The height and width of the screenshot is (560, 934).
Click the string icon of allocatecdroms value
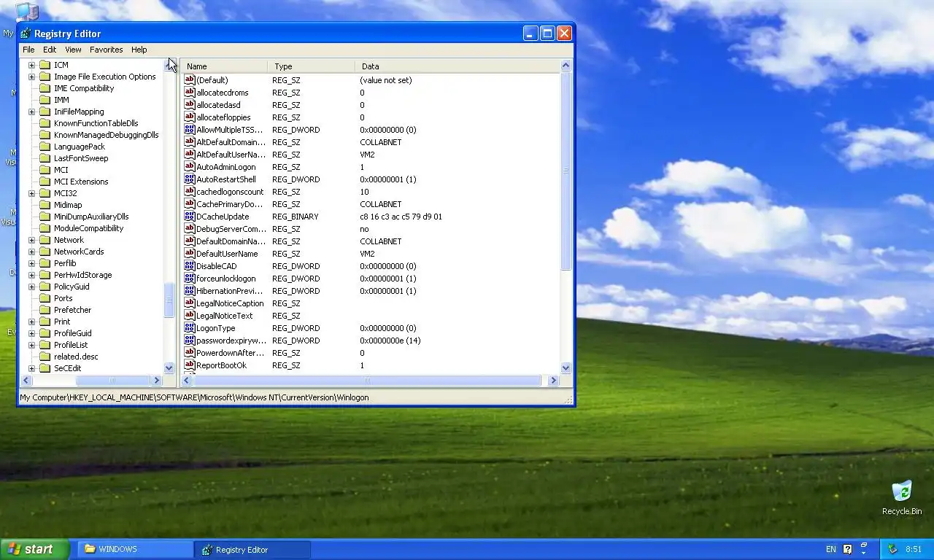pyautogui.click(x=190, y=93)
